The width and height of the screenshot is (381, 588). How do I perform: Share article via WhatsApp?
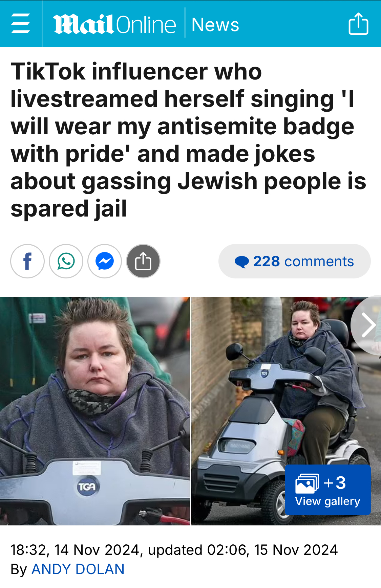tap(66, 261)
